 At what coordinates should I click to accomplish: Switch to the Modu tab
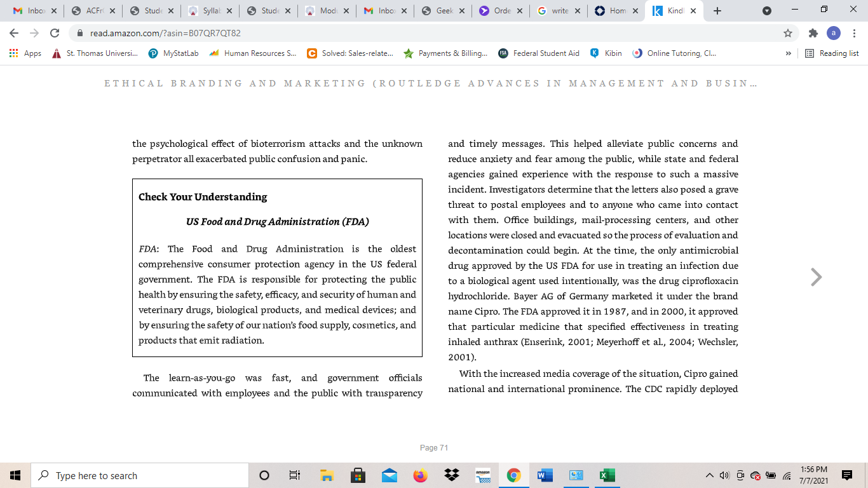(327, 11)
